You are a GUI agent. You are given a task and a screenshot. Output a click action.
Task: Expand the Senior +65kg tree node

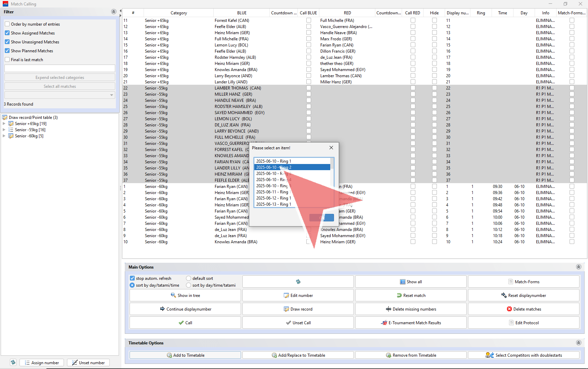4,124
